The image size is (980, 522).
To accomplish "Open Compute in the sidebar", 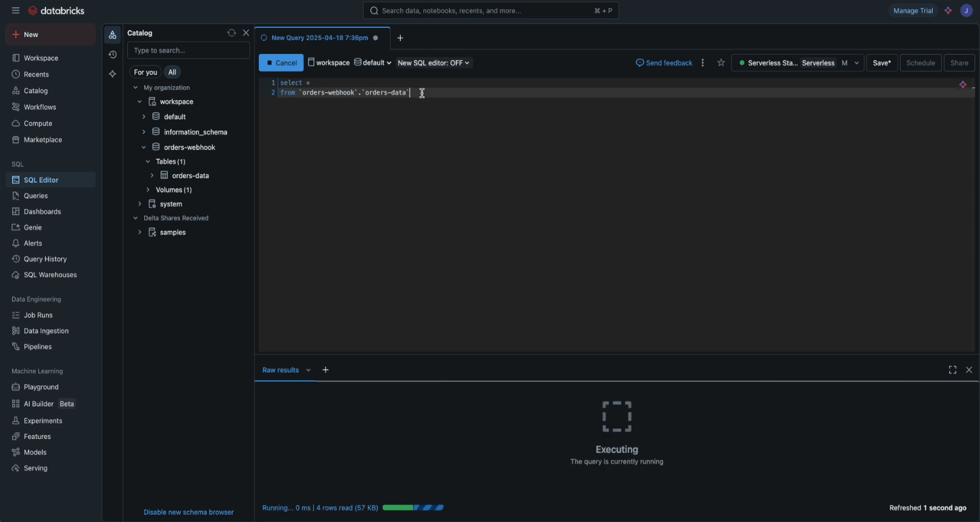I will 50,124.
